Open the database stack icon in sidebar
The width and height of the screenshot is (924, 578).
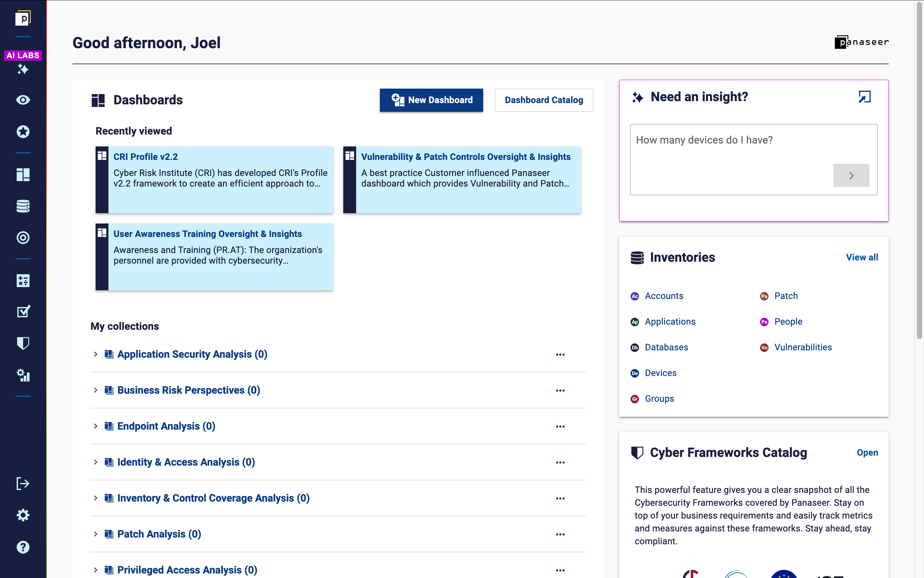click(x=23, y=206)
